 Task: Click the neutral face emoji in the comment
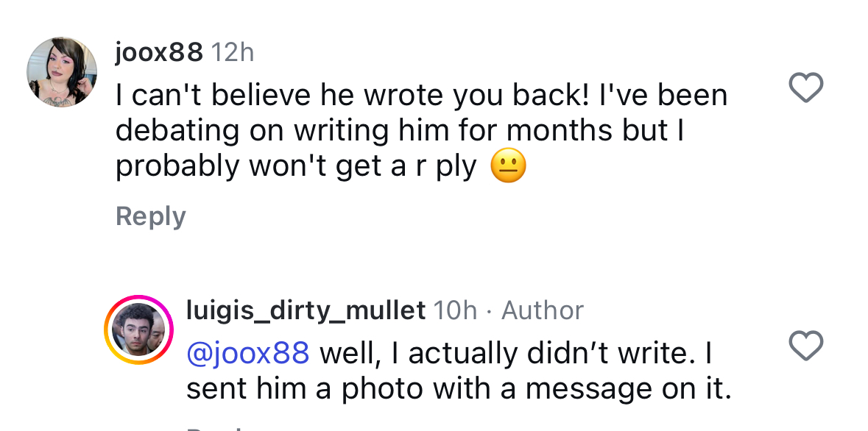[508, 165]
